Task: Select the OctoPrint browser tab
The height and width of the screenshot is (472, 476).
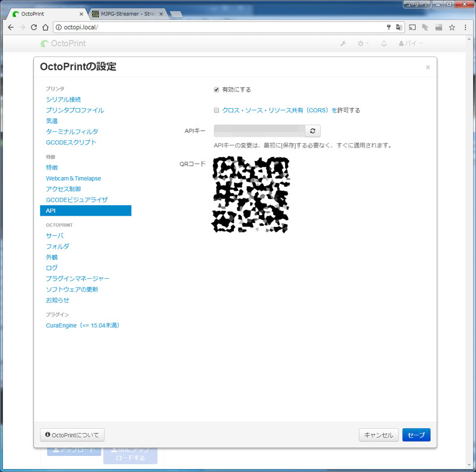Action: click(x=48, y=14)
